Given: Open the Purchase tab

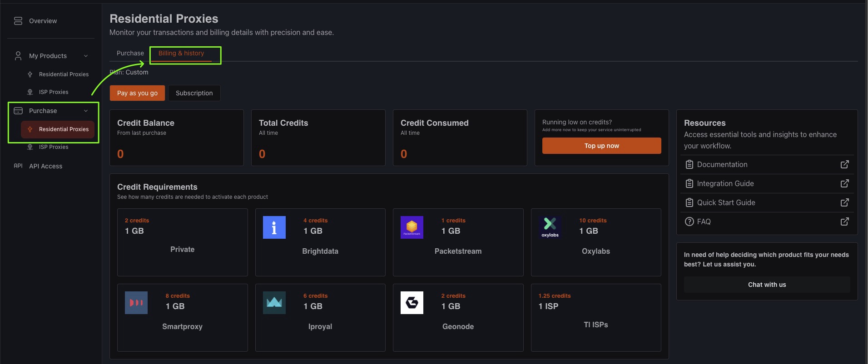Looking at the screenshot, I should [x=130, y=53].
